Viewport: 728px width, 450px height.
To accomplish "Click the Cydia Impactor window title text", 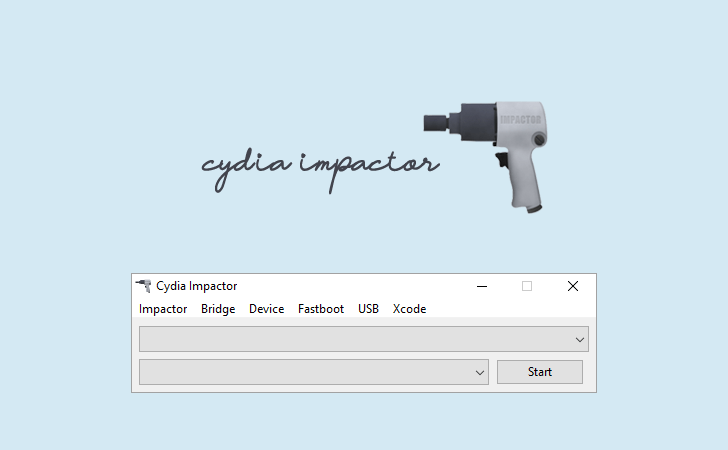I will pyautogui.click(x=196, y=286).
